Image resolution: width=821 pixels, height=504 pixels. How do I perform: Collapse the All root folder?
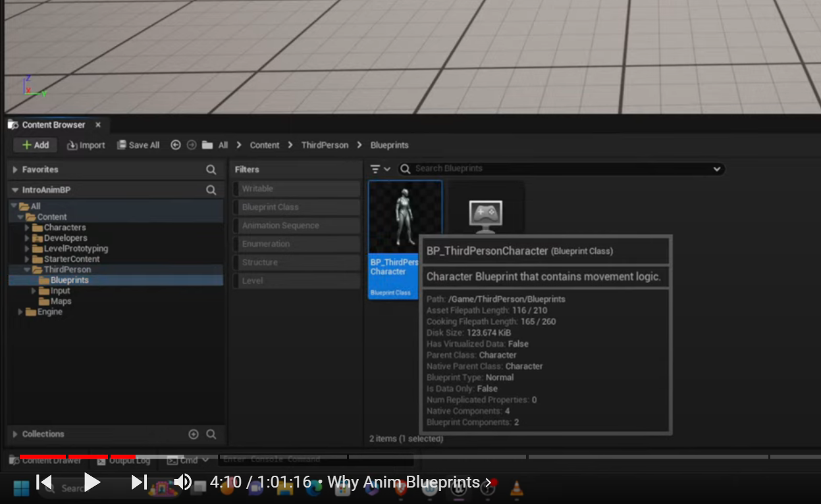pos(14,206)
